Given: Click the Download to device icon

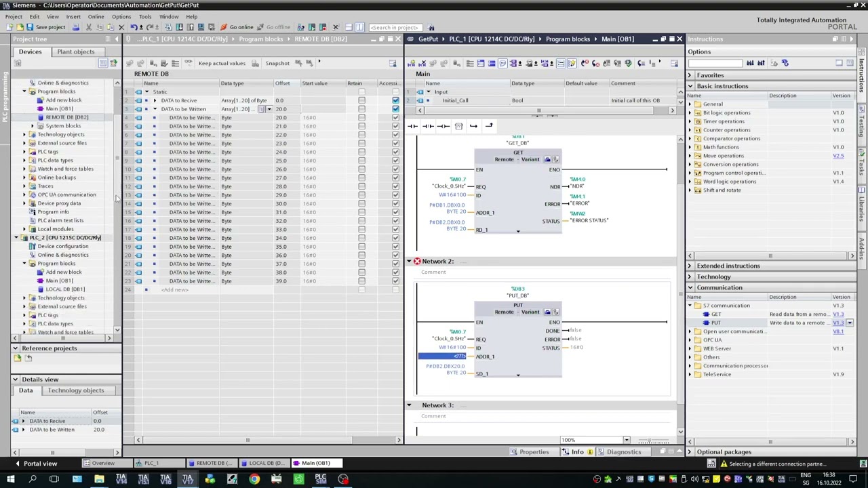Looking at the screenshot, I should pyautogui.click(x=179, y=27).
